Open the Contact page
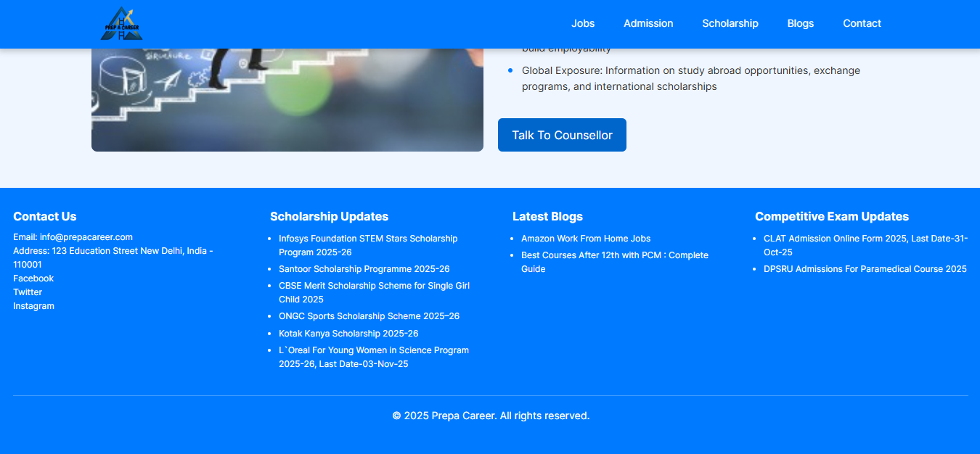This screenshot has height=454, width=980. pos(862,23)
